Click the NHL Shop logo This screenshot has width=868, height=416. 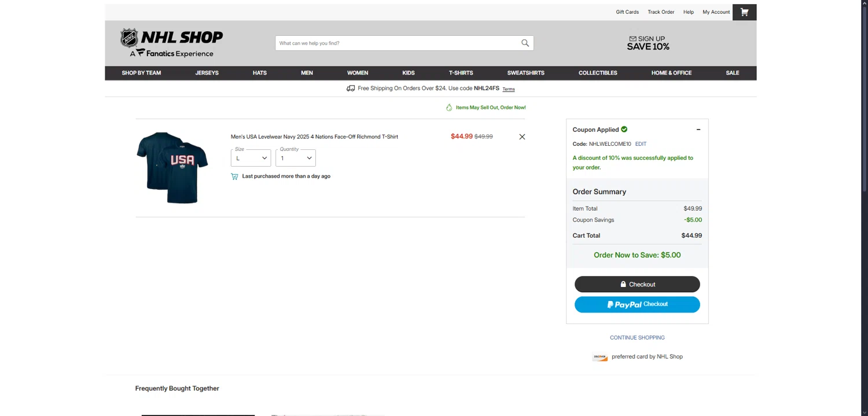171,43
